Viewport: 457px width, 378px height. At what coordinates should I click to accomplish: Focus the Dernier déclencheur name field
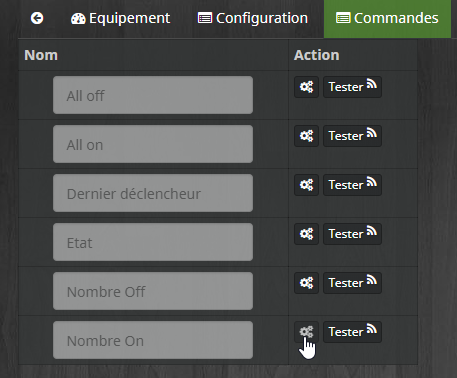click(153, 193)
